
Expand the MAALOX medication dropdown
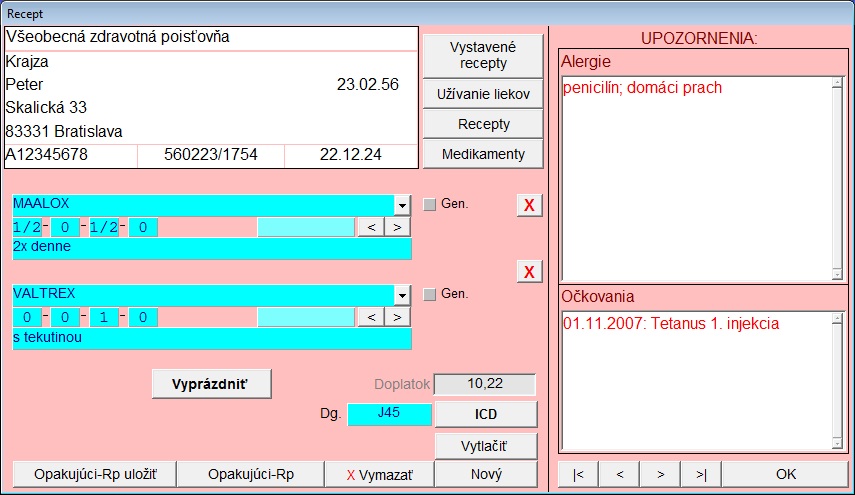pos(402,205)
